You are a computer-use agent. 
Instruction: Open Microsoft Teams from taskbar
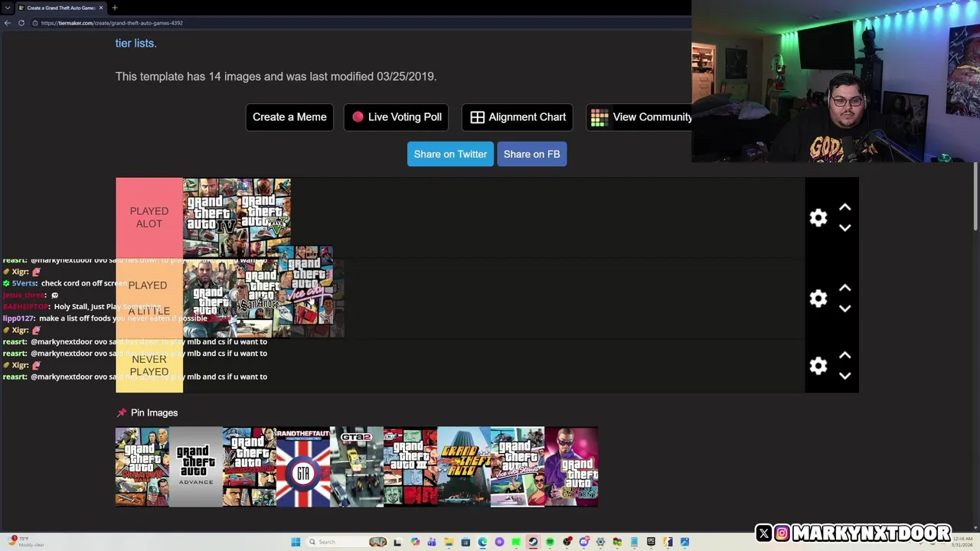click(432, 542)
